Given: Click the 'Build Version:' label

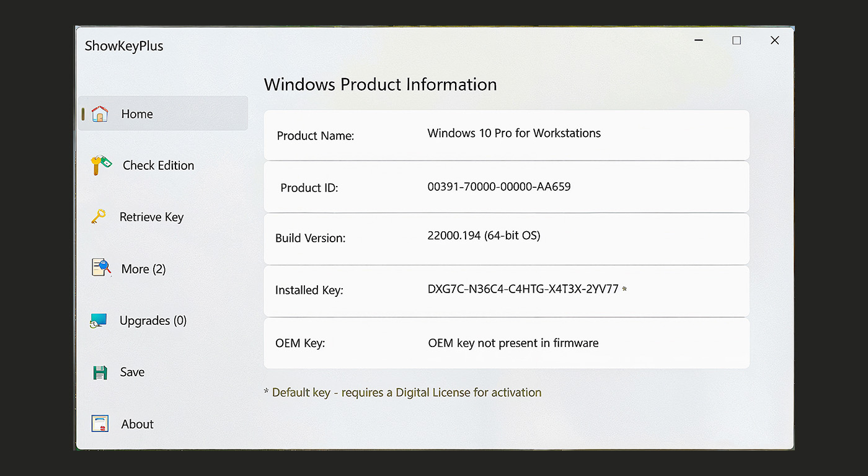Looking at the screenshot, I should pyautogui.click(x=311, y=238).
